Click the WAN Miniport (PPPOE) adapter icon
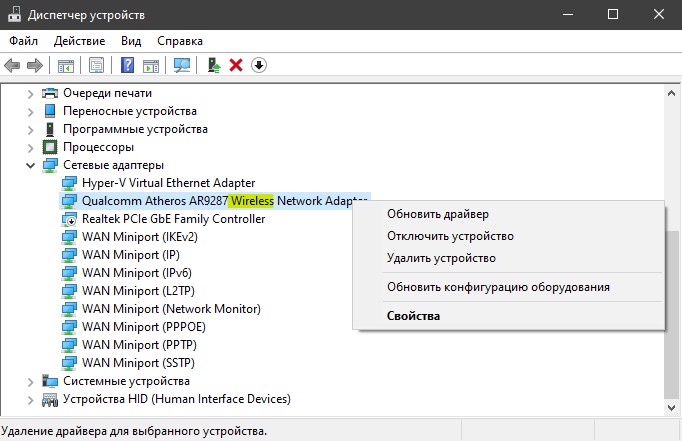The image size is (682, 441). pyautogui.click(x=69, y=327)
